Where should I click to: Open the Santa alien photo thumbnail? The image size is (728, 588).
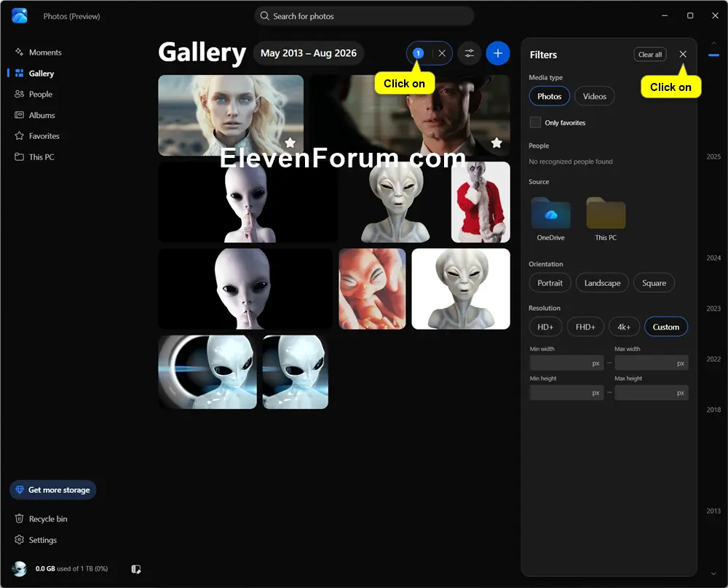(x=480, y=202)
